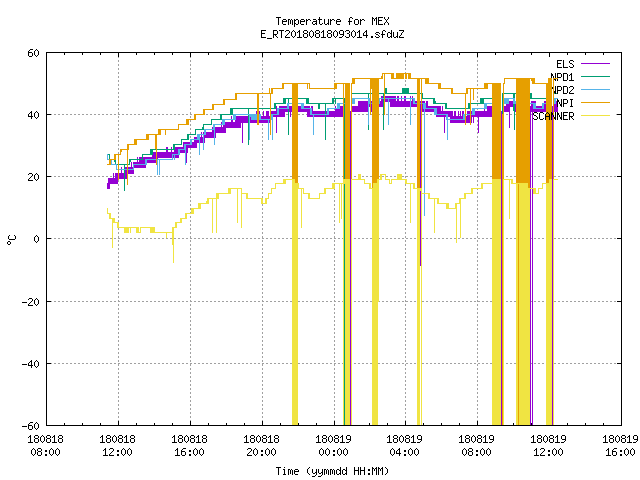
Task: Click the 'Time (yymmdd HH:MM)' axis title
Action: (x=332, y=471)
